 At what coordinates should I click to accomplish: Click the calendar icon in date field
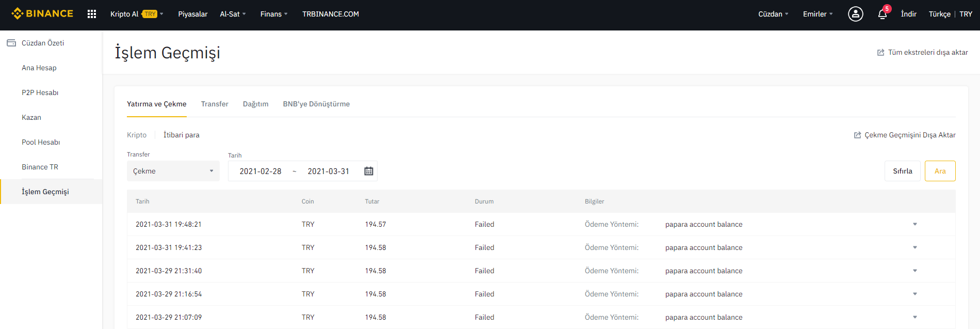coord(369,171)
